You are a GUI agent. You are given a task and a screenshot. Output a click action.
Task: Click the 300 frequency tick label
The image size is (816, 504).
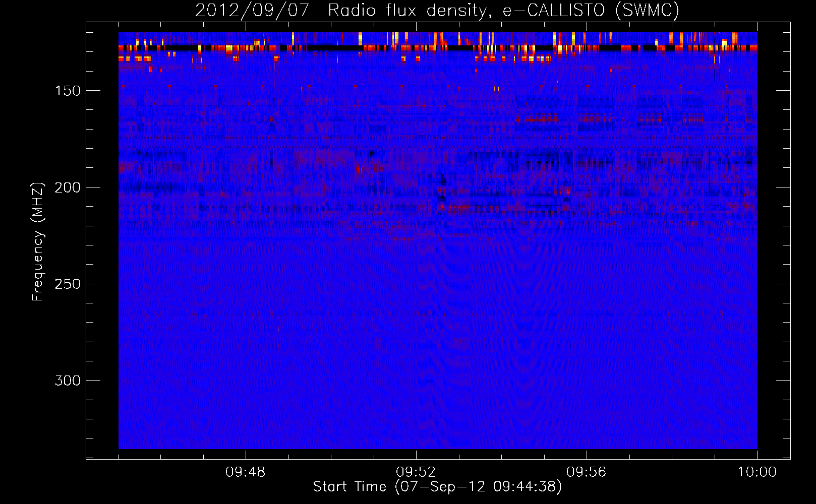coord(68,381)
